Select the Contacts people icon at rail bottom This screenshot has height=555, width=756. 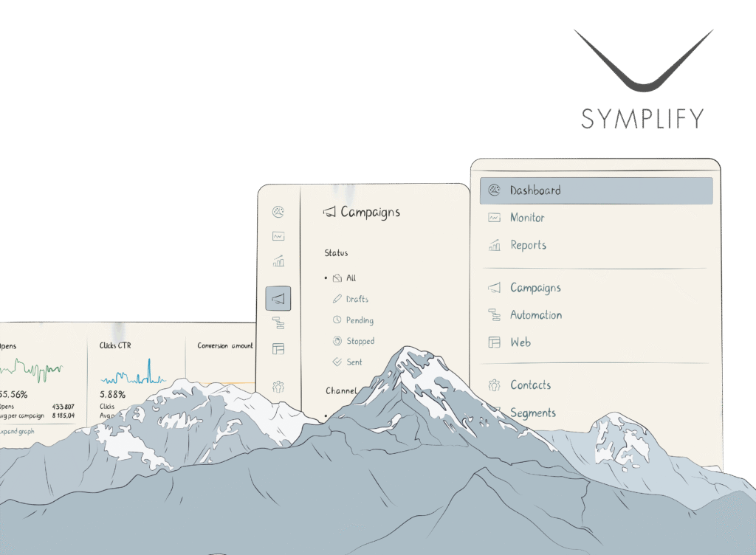[278, 386]
